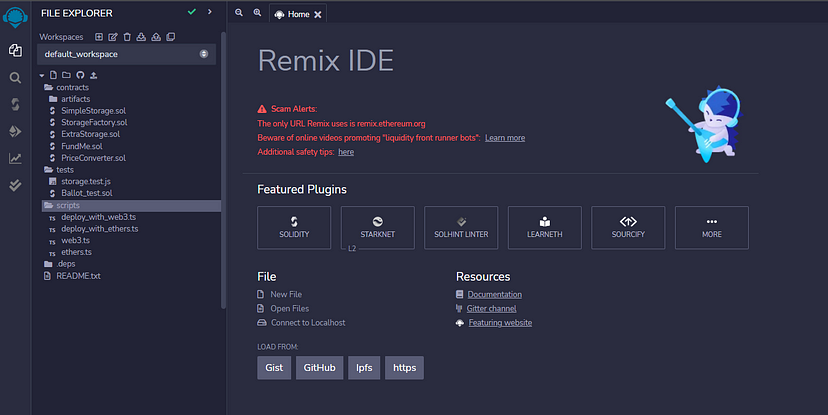Open the Documentation resource link
Image resolution: width=828 pixels, height=415 pixels.
494,295
